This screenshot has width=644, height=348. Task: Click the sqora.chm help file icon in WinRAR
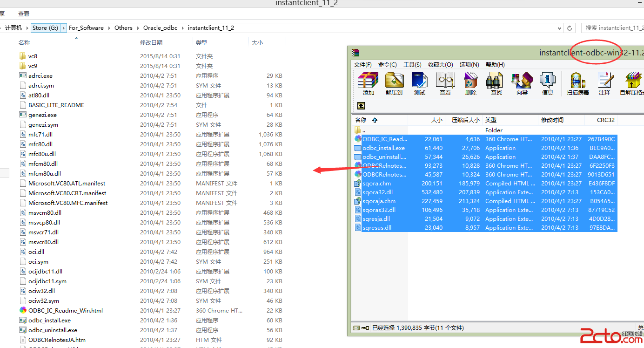[358, 184]
